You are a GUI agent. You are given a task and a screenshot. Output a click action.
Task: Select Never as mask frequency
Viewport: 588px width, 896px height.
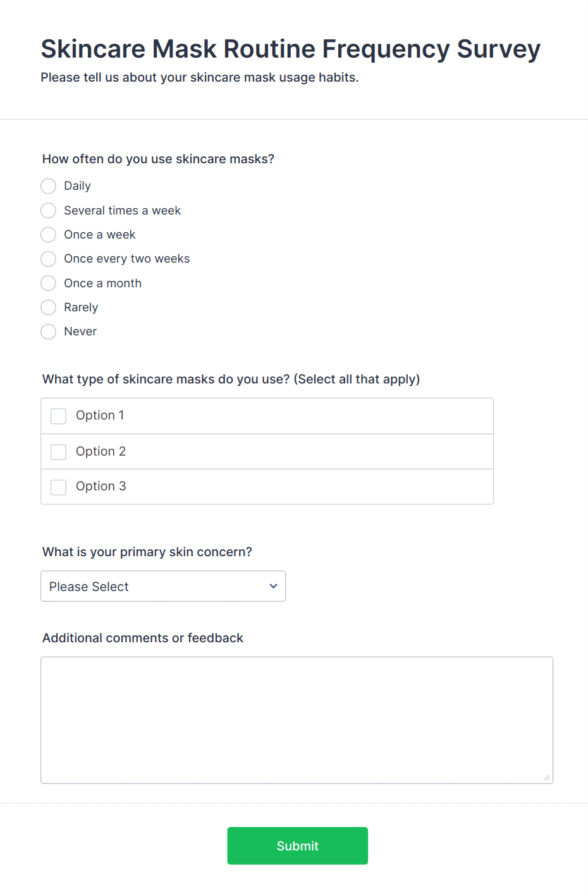(49, 332)
